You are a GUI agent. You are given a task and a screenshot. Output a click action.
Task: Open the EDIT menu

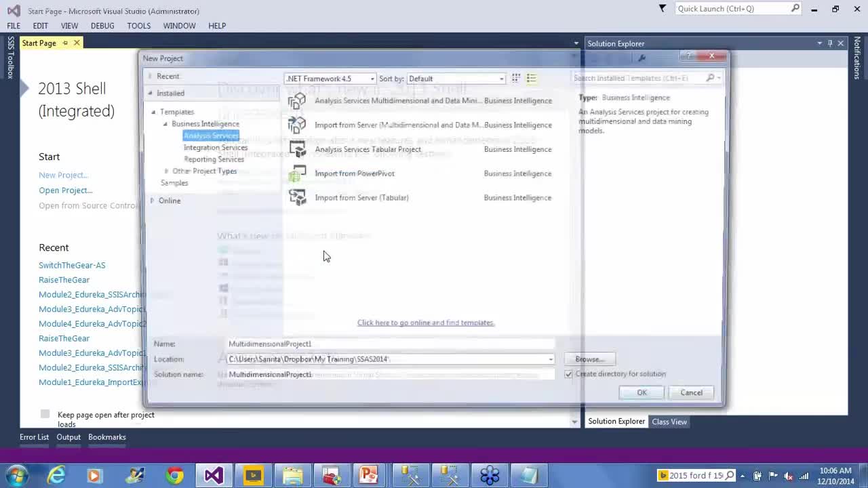(40, 26)
